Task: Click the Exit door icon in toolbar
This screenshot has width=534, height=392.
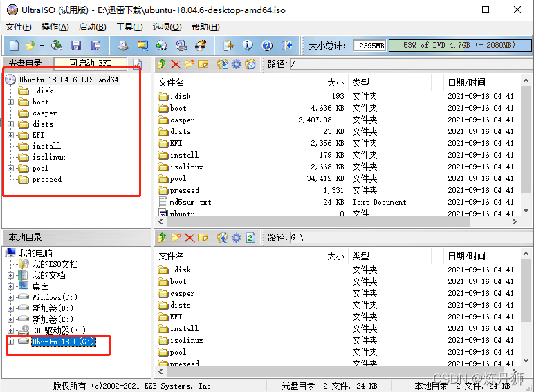Action: (287, 46)
